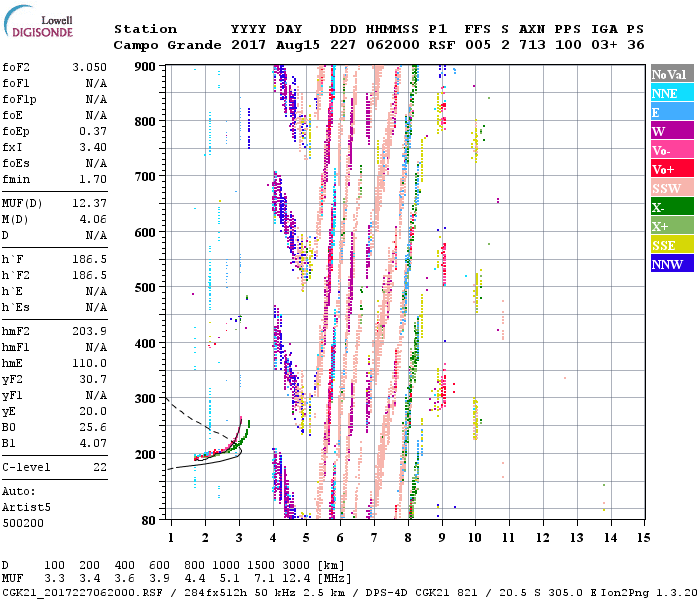Click the 3 MHz frequency axis label
This screenshot has width=700, height=600.
(239, 538)
